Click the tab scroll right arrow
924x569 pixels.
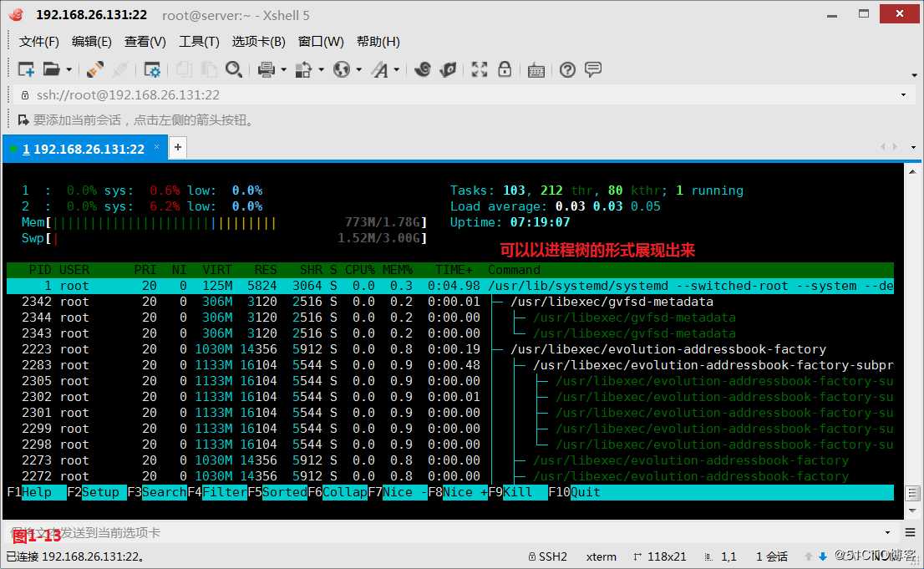point(895,147)
